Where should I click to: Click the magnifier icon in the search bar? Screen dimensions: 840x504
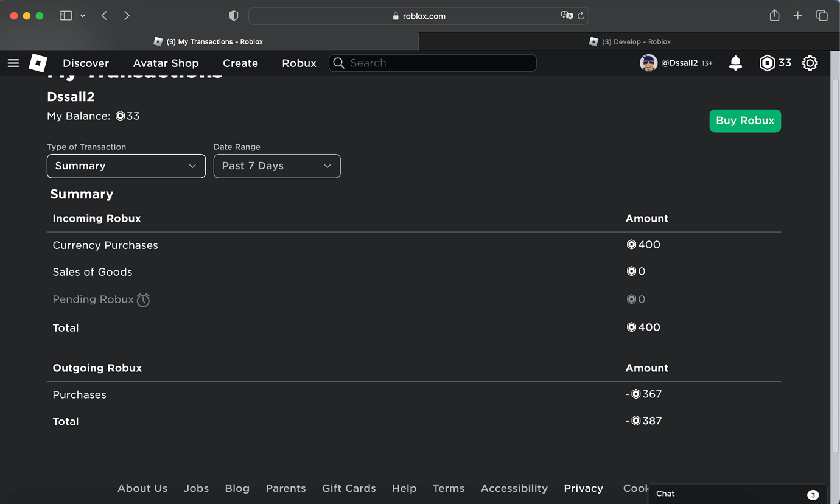(x=338, y=63)
